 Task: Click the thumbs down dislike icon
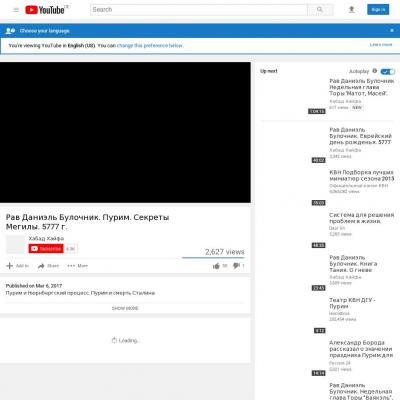pyautogui.click(x=236, y=266)
